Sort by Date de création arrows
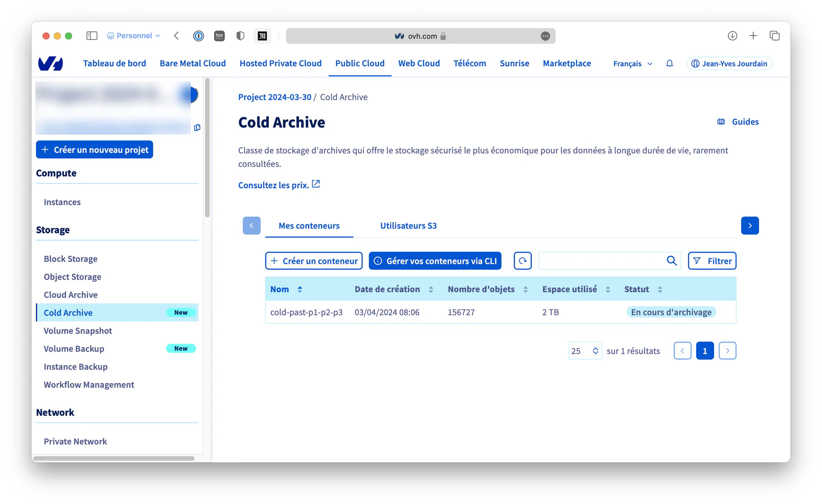 pos(431,289)
